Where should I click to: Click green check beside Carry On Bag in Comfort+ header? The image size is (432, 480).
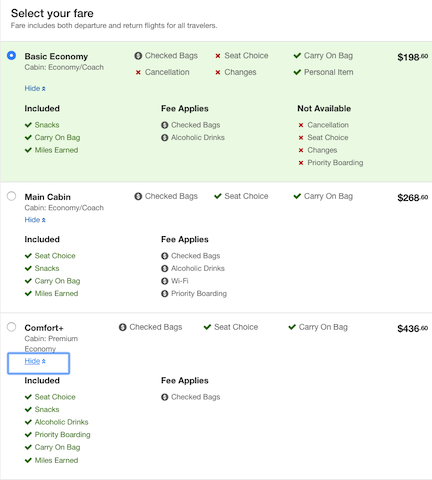point(292,327)
